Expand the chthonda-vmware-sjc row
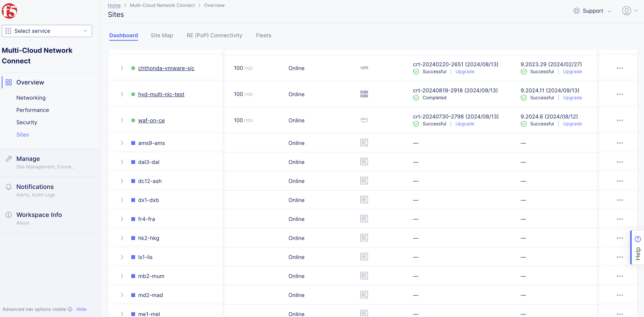The image size is (644, 317). 122,68
